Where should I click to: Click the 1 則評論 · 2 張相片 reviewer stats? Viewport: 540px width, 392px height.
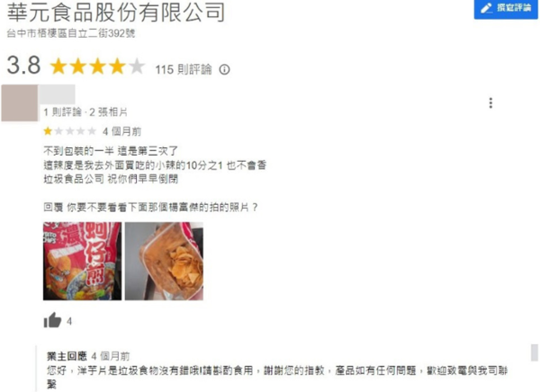85,112
